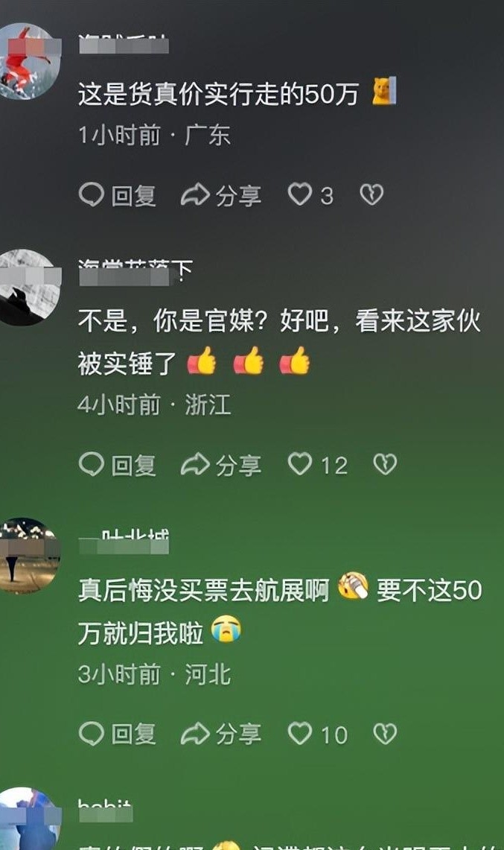View the night-scene avatar profile
This screenshot has width=504, height=850.
click(x=28, y=556)
